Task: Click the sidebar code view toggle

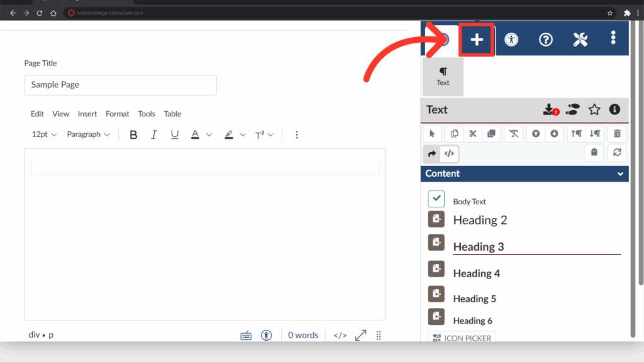Action: pos(449,154)
